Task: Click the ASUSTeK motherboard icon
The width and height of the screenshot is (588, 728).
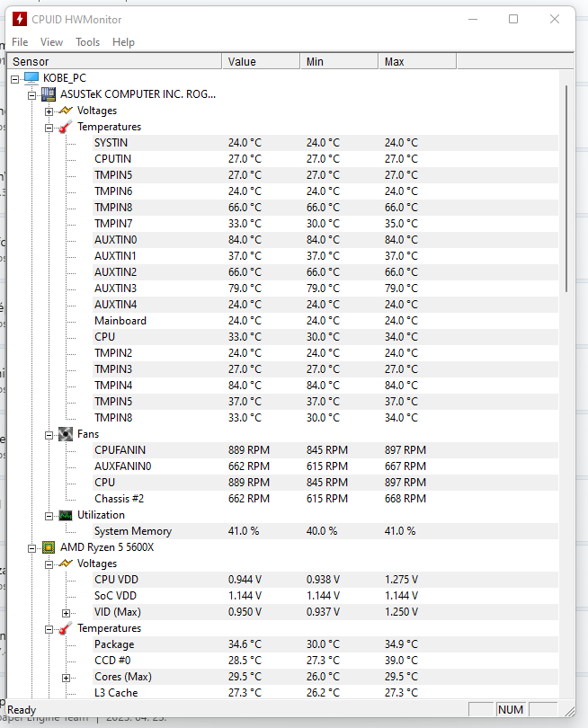Action: pos(49,94)
